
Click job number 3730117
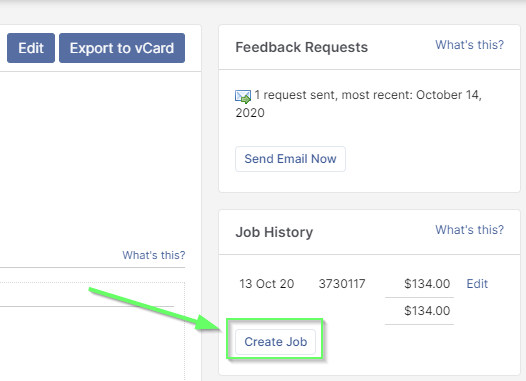click(x=342, y=284)
